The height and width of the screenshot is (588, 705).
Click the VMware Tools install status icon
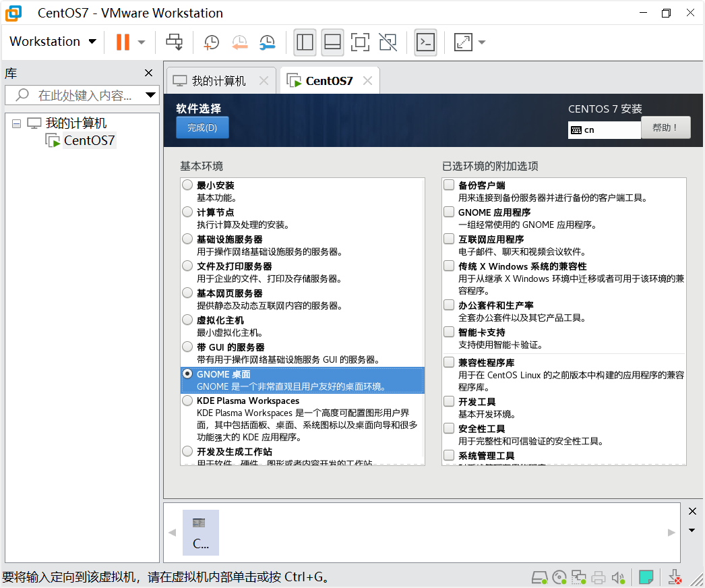pyautogui.click(x=675, y=577)
